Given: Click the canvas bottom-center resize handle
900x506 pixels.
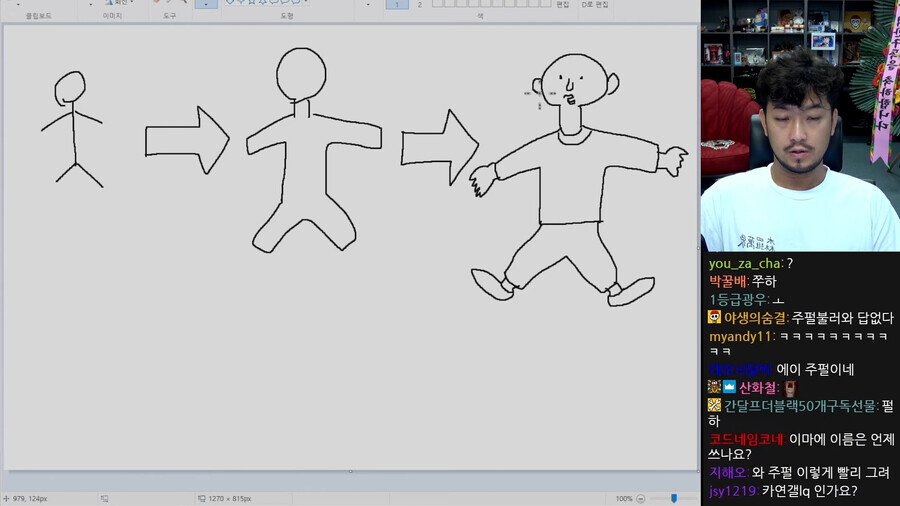Looking at the screenshot, I should coord(351,472).
